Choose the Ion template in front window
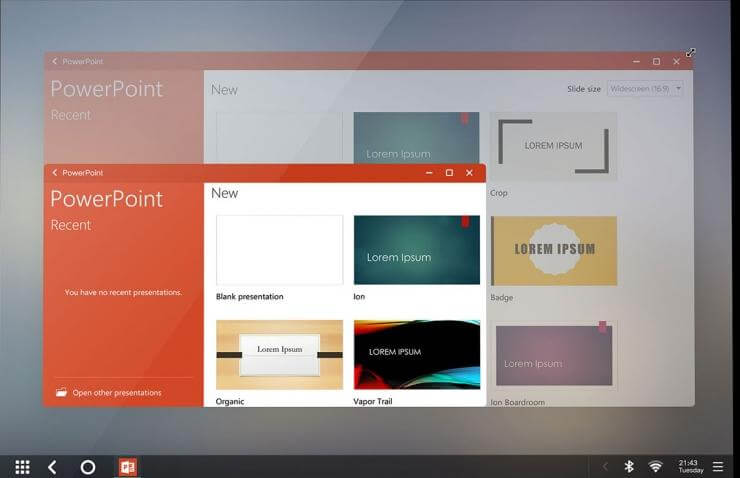Image resolution: width=740 pixels, height=478 pixels. [417, 250]
